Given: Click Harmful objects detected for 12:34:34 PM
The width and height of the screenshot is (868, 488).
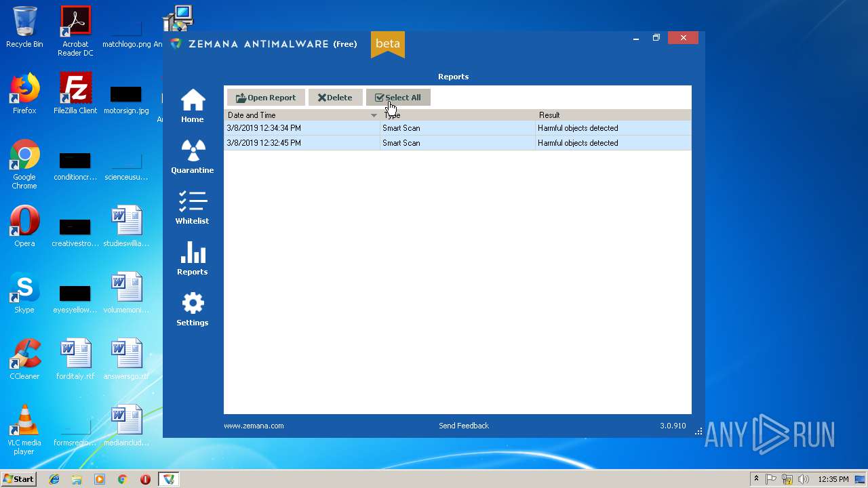Looking at the screenshot, I should [578, 128].
